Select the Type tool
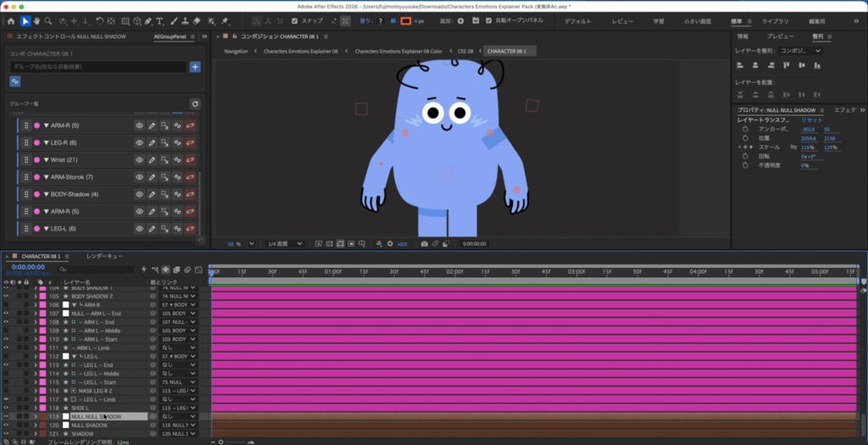 point(159,21)
